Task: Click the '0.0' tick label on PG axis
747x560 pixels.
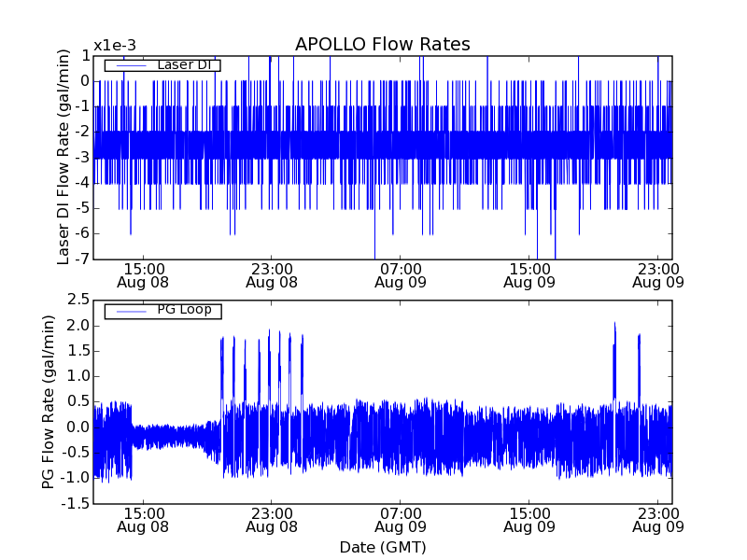Action: [x=78, y=427]
